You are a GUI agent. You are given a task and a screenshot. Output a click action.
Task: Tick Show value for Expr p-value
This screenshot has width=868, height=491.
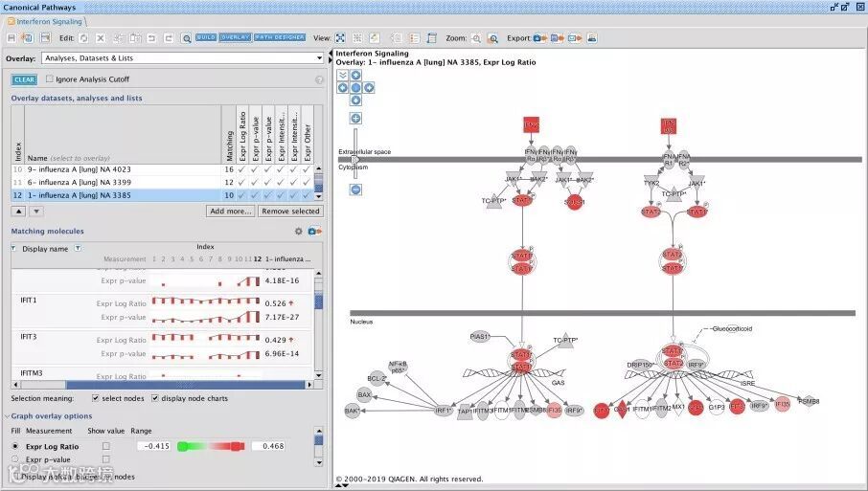coord(105,458)
